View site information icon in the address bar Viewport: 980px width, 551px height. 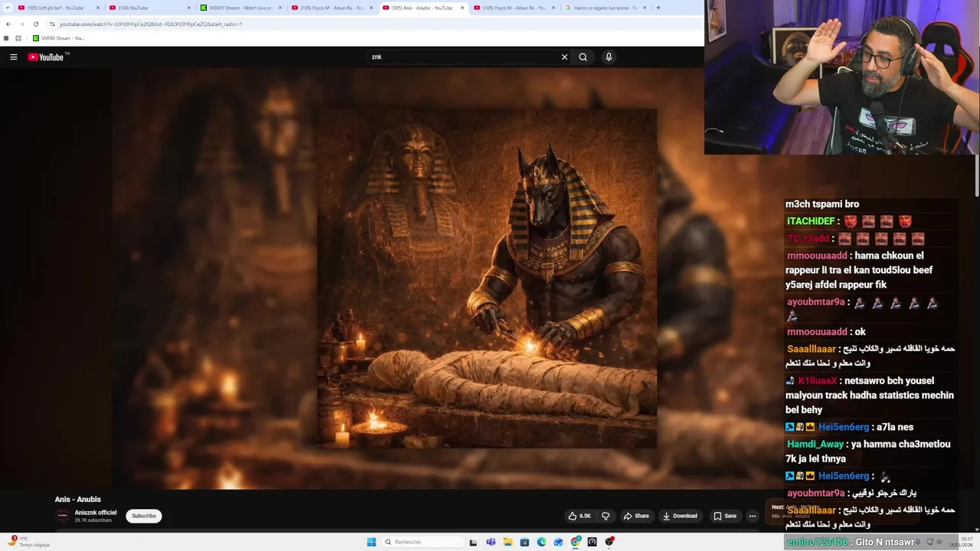tap(52, 24)
